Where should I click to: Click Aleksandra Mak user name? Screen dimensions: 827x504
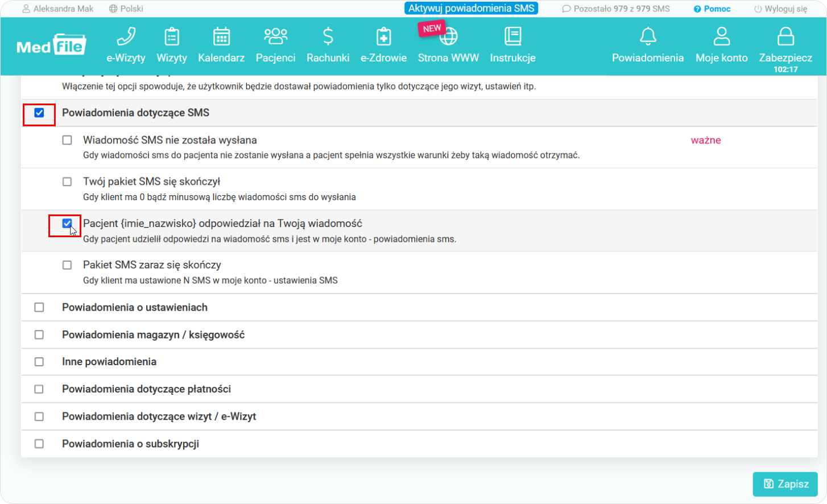63,9
